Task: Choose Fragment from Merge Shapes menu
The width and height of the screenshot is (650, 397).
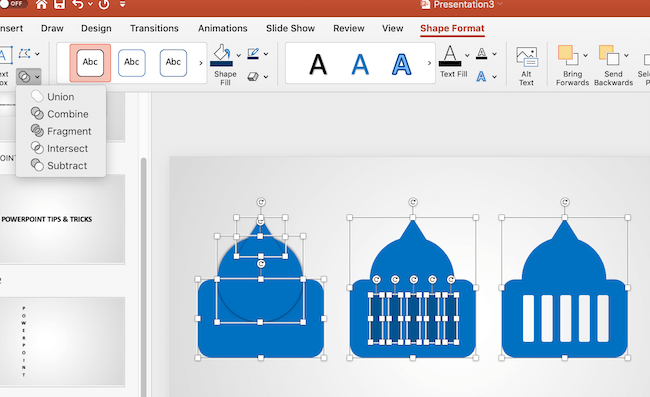Action: (x=61, y=131)
